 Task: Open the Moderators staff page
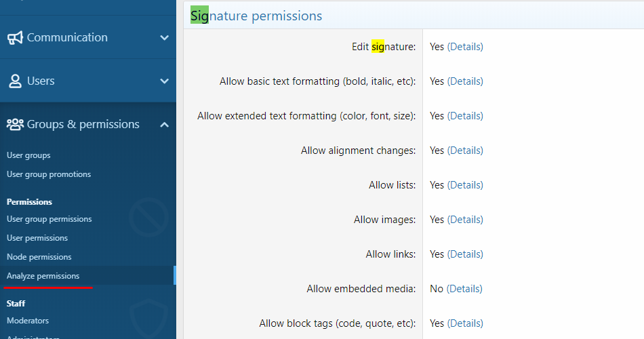(x=28, y=321)
